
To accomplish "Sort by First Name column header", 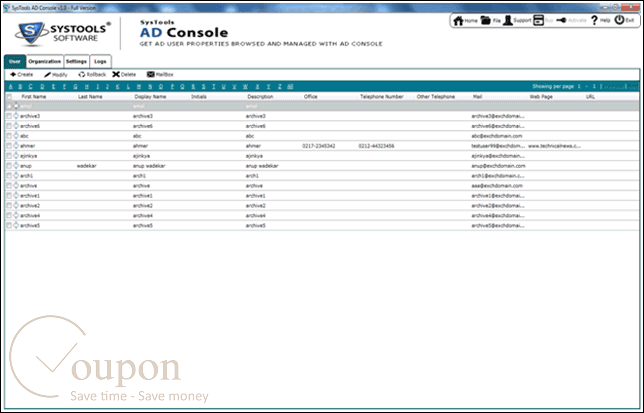I will point(34,96).
